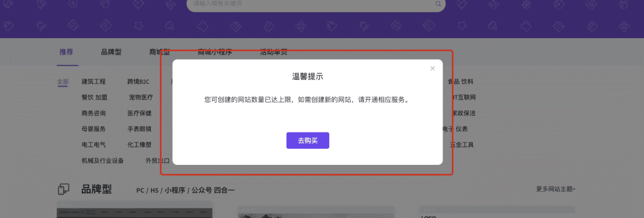Viewport: 644px width, 218px height.
Task: Select the 宠物医疗 category
Action: 141,97
